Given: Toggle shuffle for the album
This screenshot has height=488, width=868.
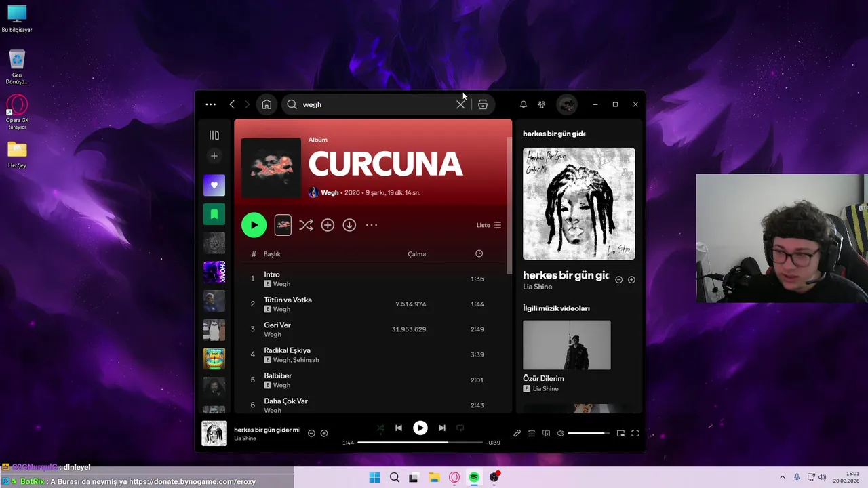Looking at the screenshot, I should [x=306, y=225].
